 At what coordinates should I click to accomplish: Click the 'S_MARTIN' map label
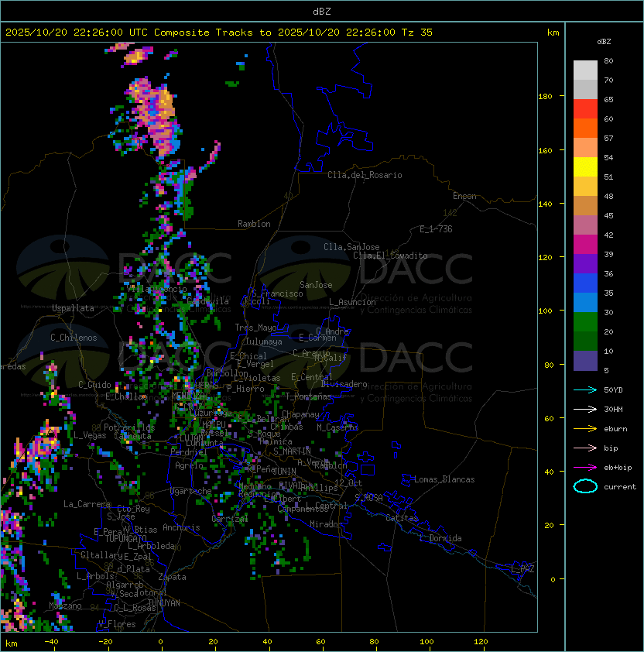click(293, 451)
